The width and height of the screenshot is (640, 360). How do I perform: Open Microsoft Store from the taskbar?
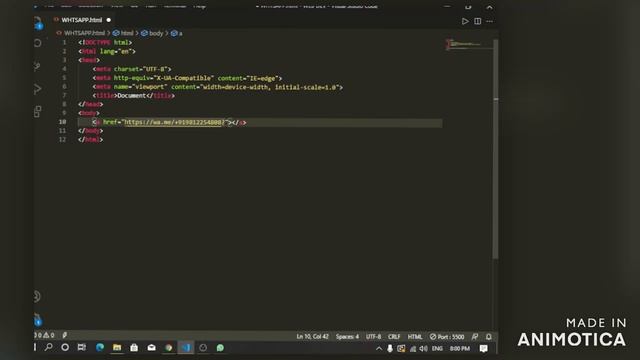[x=134, y=347]
